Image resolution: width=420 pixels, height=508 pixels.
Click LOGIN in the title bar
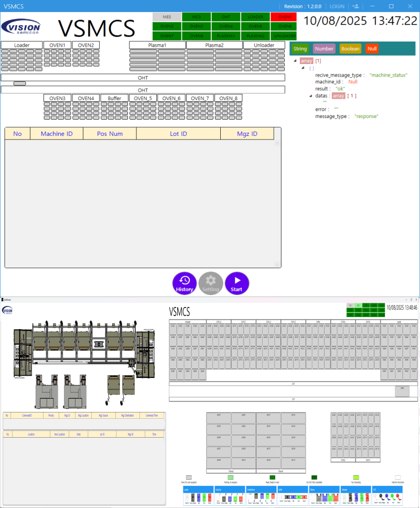click(337, 6)
